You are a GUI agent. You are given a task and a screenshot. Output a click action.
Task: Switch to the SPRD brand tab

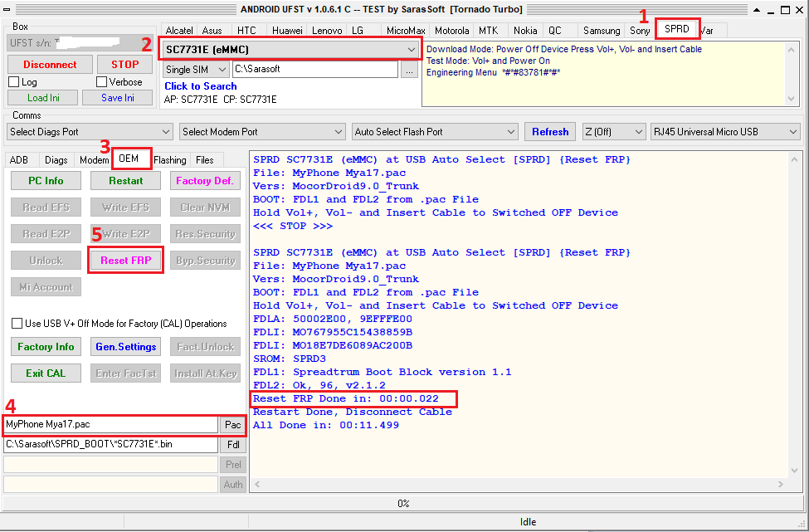(677, 29)
